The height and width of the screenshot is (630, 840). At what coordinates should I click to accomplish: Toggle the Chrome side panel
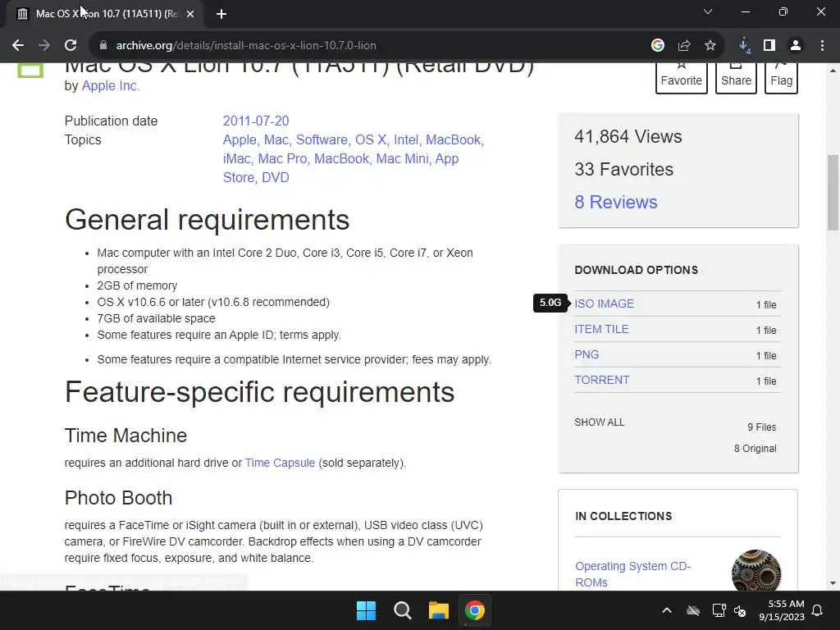(x=769, y=46)
